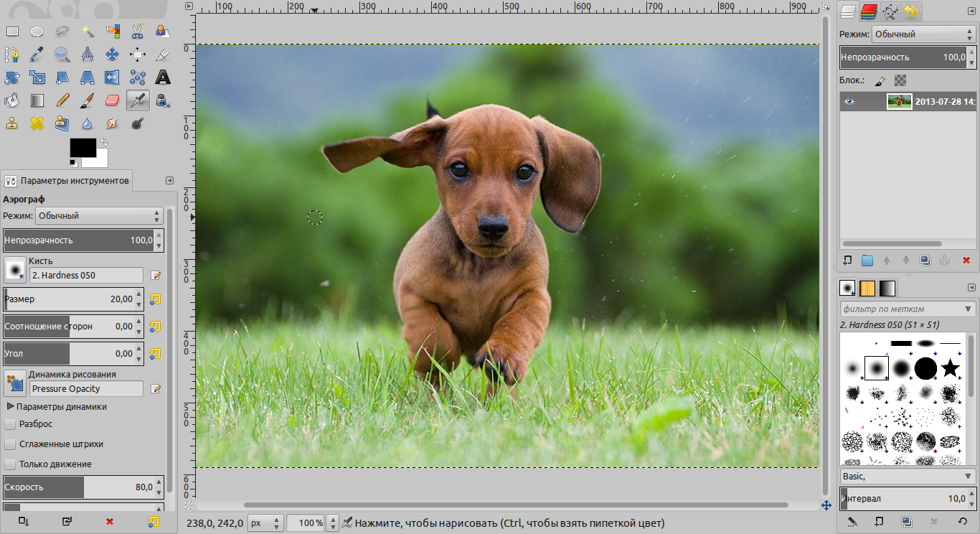Select the Measure compass tool
The height and width of the screenshot is (534, 980).
(x=88, y=54)
